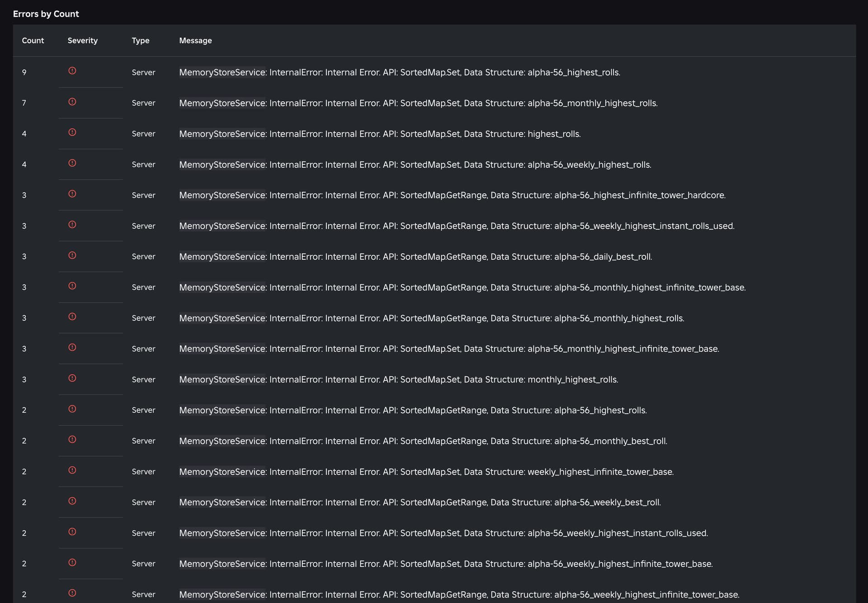Screen dimensions: 868x603
Task: Click severity icon on count 7 error row
Action: [72, 102]
